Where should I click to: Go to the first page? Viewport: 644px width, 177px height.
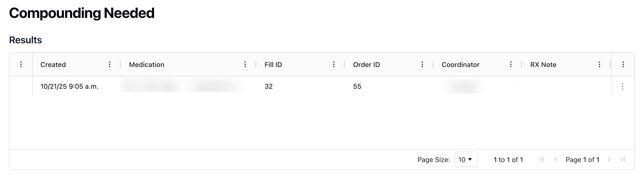(542, 159)
